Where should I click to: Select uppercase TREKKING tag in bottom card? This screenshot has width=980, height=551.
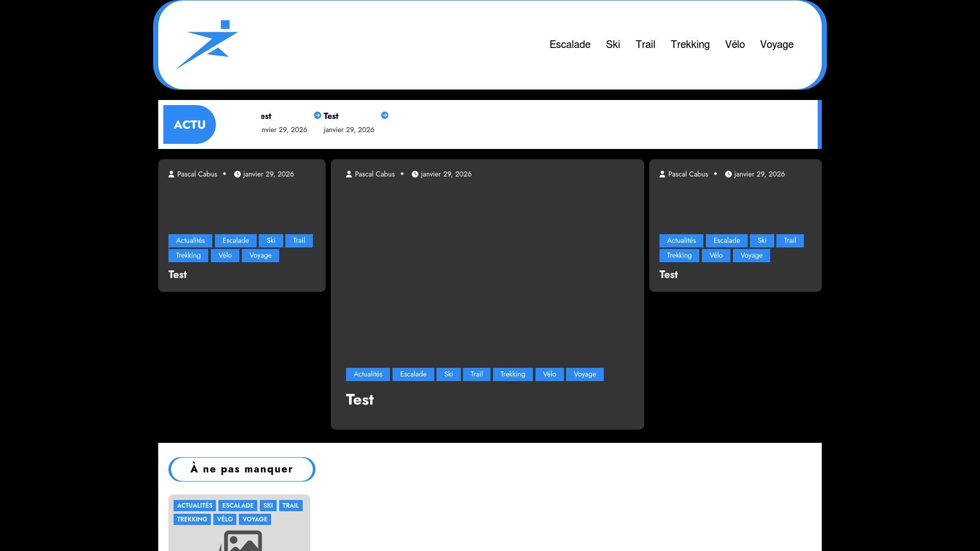[192, 519]
